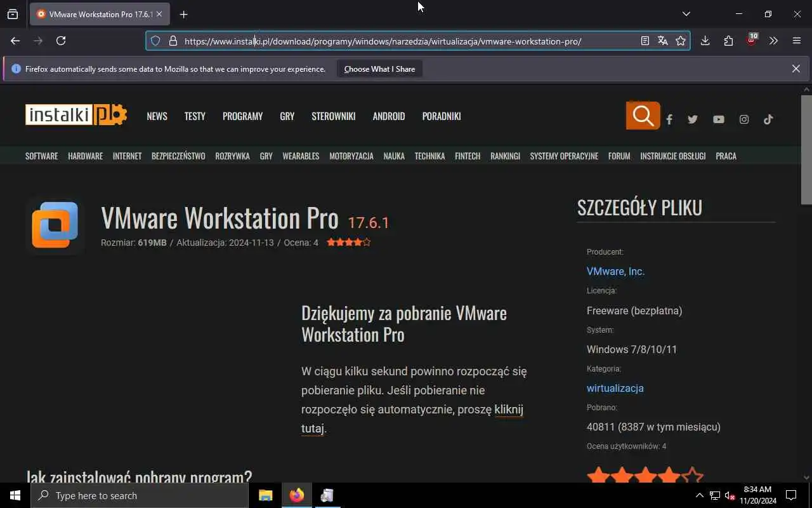The height and width of the screenshot is (508, 812).
Task: Go to WEARABLES submenu category
Action: pos(301,156)
